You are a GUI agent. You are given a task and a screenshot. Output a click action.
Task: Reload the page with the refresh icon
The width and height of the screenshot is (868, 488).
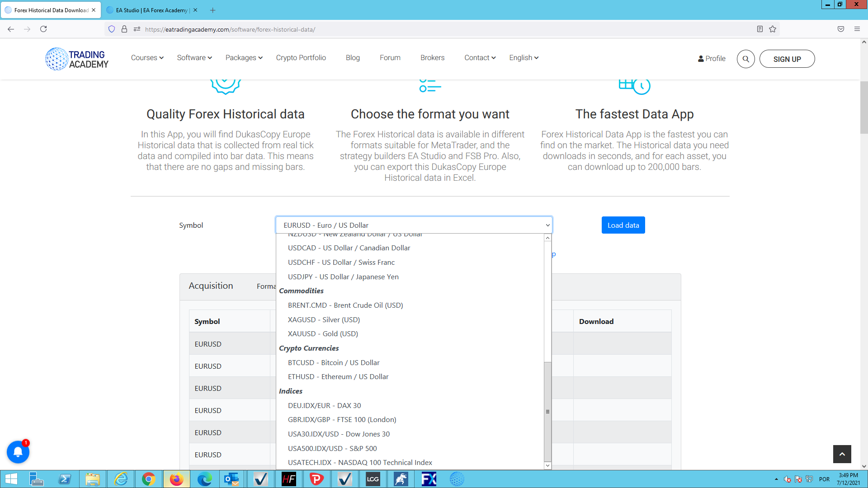(43, 29)
